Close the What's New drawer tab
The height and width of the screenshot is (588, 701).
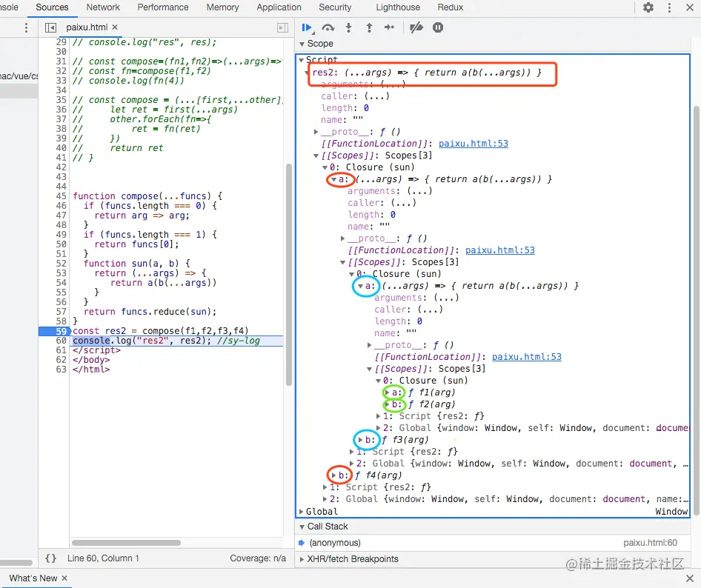[64, 578]
